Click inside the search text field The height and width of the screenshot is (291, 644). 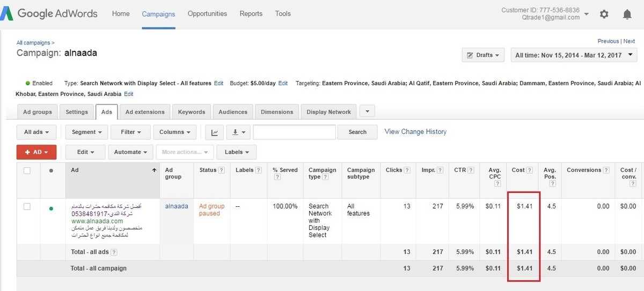click(294, 132)
